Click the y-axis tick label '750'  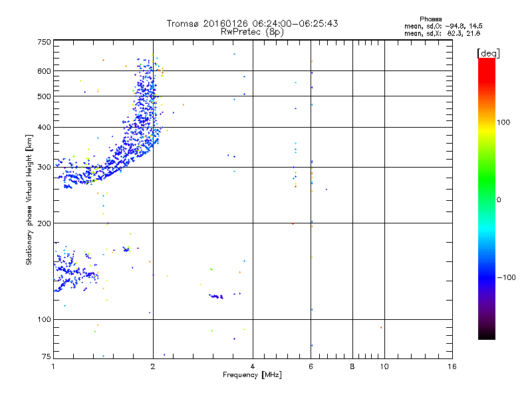pyautogui.click(x=44, y=42)
